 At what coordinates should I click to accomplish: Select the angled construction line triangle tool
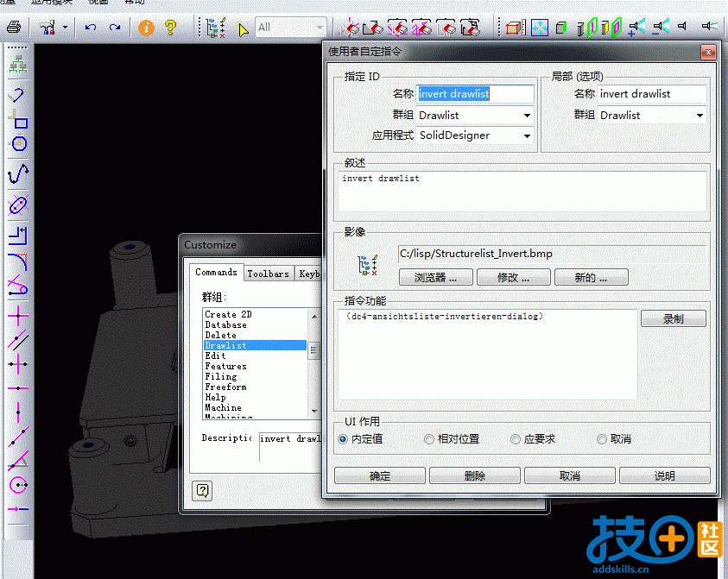(18, 460)
